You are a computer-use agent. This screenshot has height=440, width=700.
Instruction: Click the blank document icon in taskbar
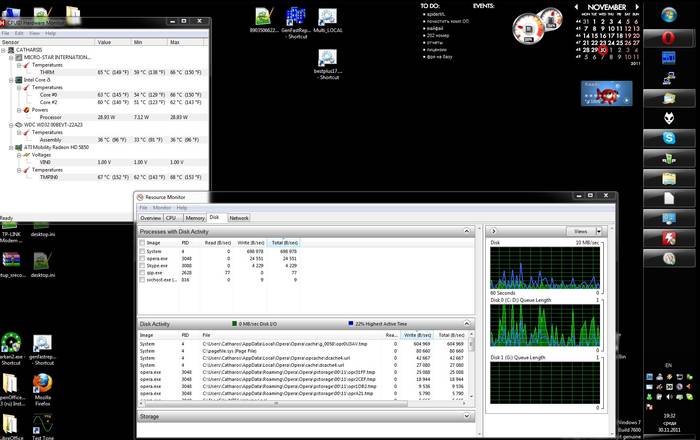[x=669, y=198]
